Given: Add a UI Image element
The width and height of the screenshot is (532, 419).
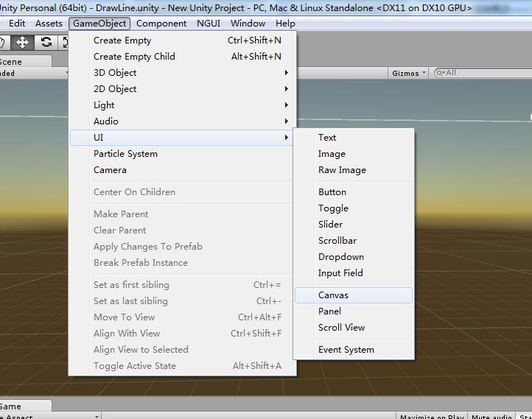Looking at the screenshot, I should click(354, 154).
